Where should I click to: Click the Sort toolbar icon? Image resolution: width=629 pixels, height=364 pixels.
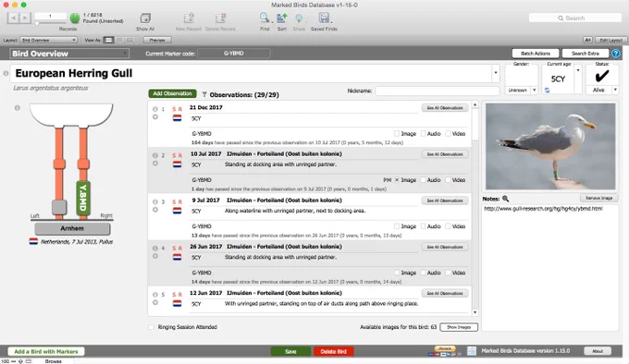click(x=281, y=18)
